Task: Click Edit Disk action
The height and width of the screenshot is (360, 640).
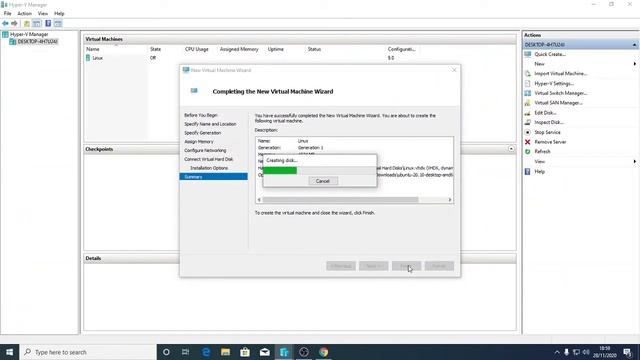Action: tap(545, 113)
